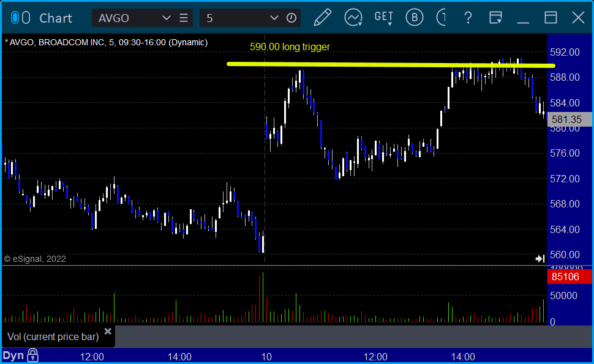Viewport: 594px width, 364px height.
Task: Click the blue window link icon
Action: (x=15, y=18)
